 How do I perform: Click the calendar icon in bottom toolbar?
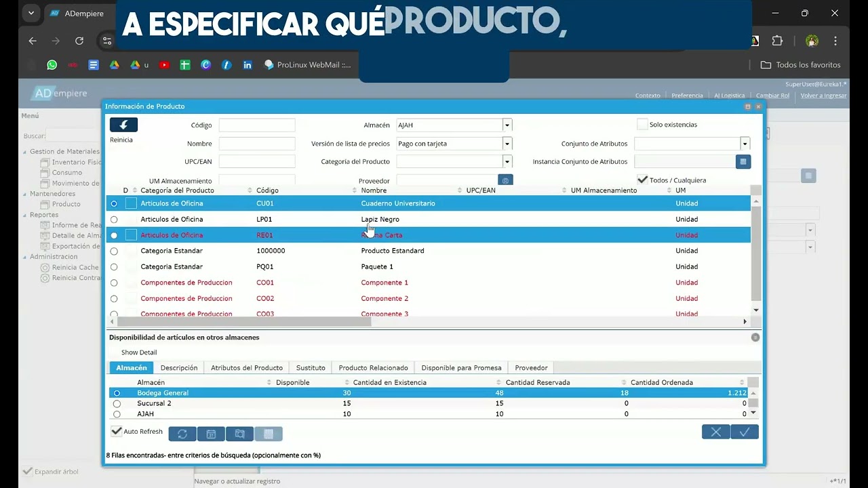[x=211, y=434]
